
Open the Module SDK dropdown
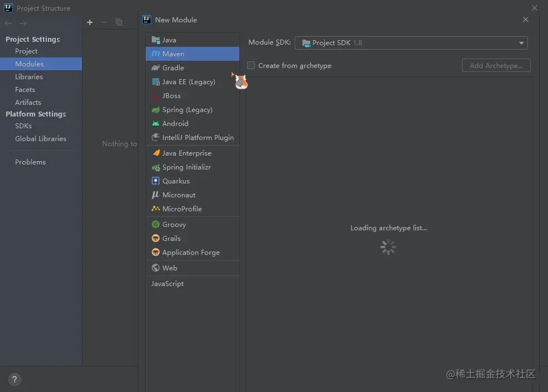coord(411,43)
